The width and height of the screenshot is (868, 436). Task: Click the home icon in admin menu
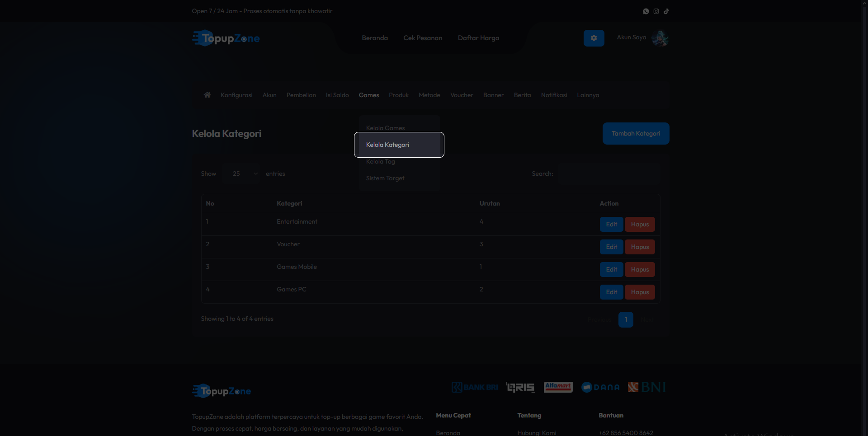207,95
